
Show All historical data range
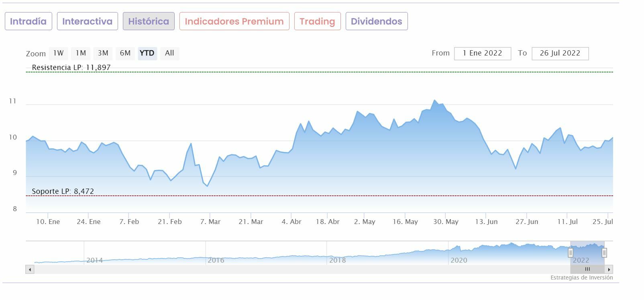click(x=169, y=53)
